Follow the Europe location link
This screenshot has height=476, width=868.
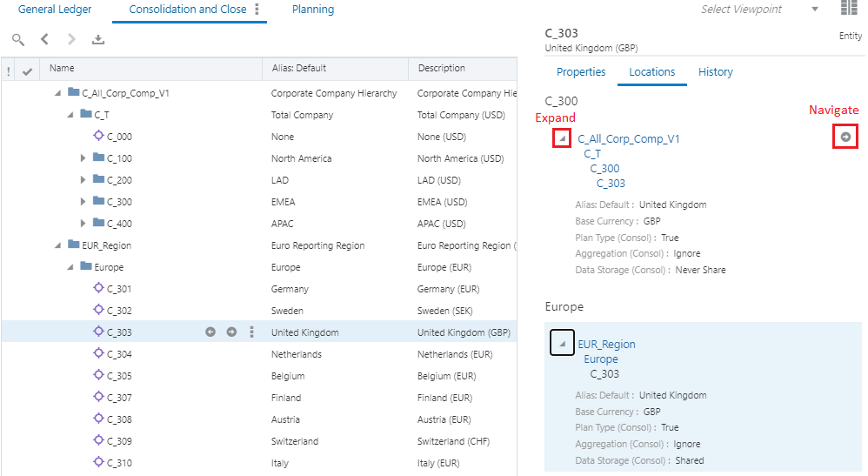click(601, 359)
